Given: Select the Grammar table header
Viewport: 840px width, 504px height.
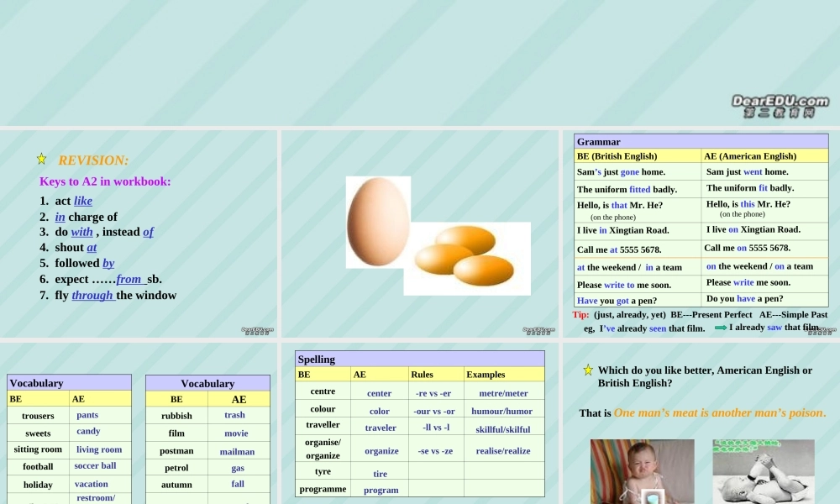Looking at the screenshot, I should [701, 141].
